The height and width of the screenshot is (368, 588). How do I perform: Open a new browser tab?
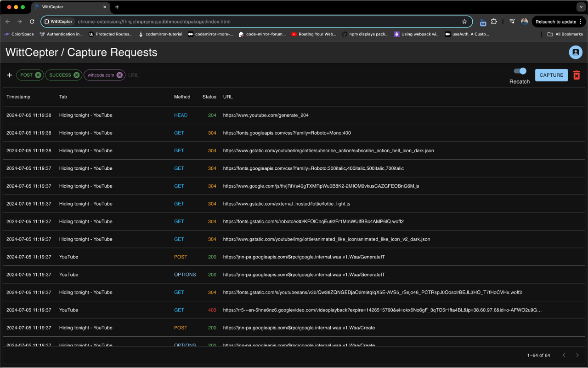[117, 7]
